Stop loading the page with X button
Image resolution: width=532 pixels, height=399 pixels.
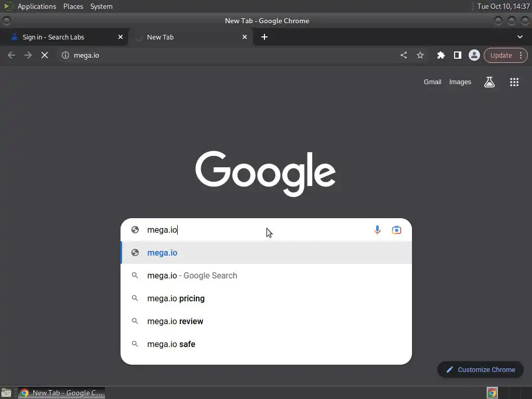point(45,55)
